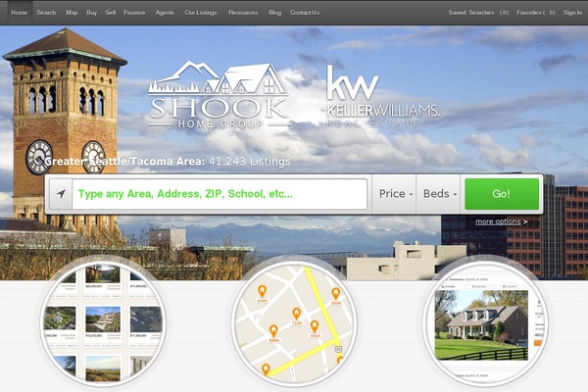Open the Map menu item

pos(72,13)
